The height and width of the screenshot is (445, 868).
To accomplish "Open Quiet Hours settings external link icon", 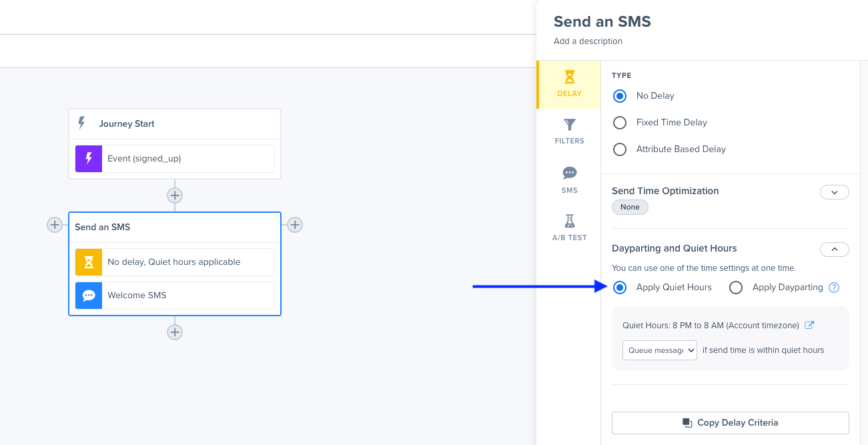I will 809,326.
